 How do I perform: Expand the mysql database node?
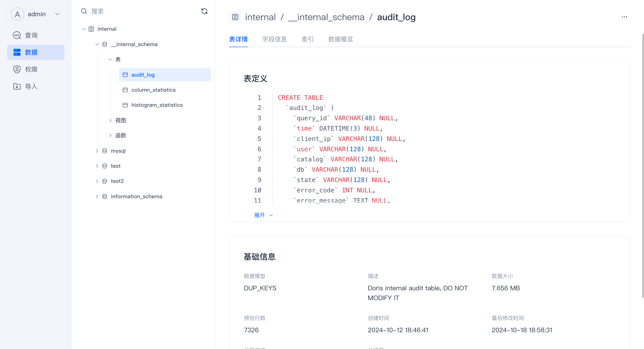tap(97, 151)
